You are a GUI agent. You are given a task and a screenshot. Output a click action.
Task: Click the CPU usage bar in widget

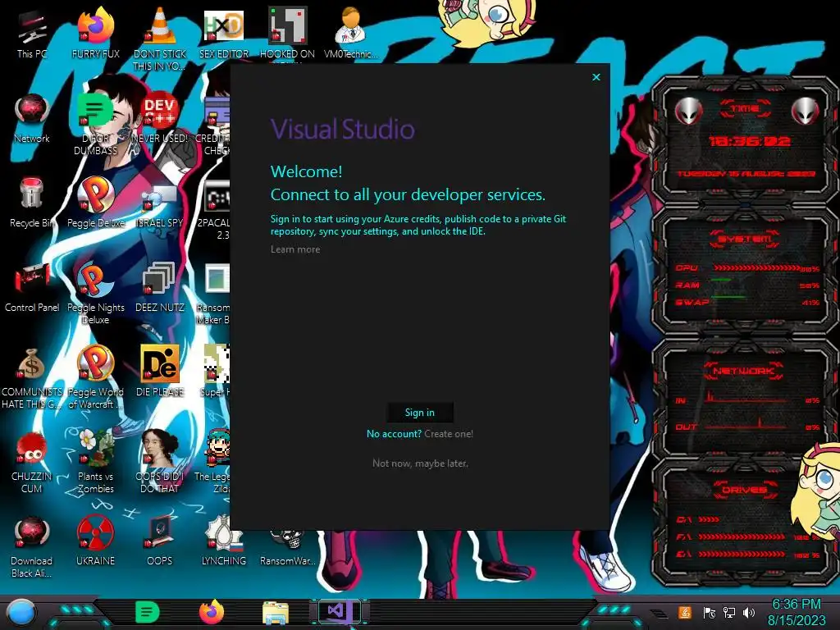coord(756,267)
